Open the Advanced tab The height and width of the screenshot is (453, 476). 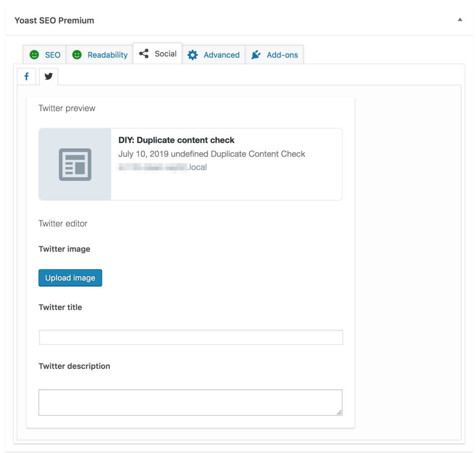(213, 55)
